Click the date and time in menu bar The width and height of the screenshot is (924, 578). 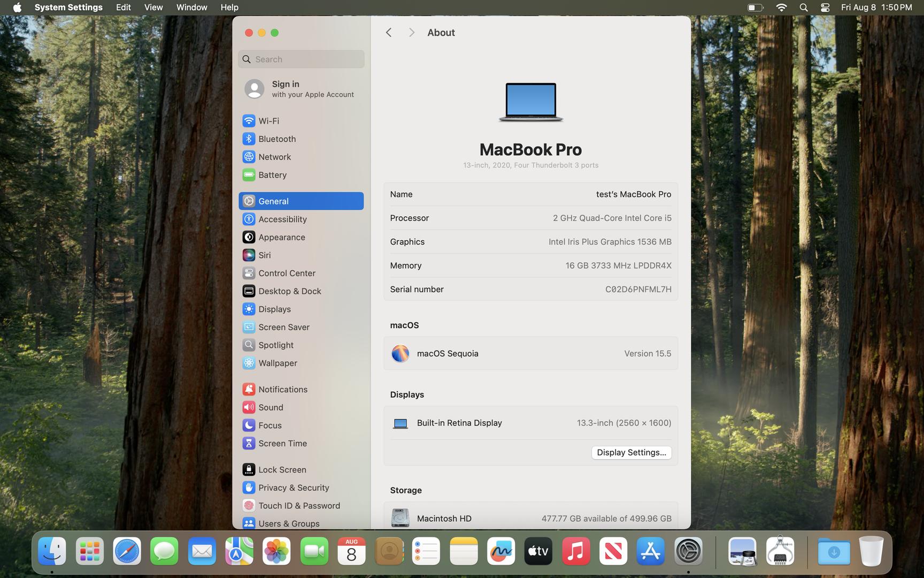click(x=876, y=7)
